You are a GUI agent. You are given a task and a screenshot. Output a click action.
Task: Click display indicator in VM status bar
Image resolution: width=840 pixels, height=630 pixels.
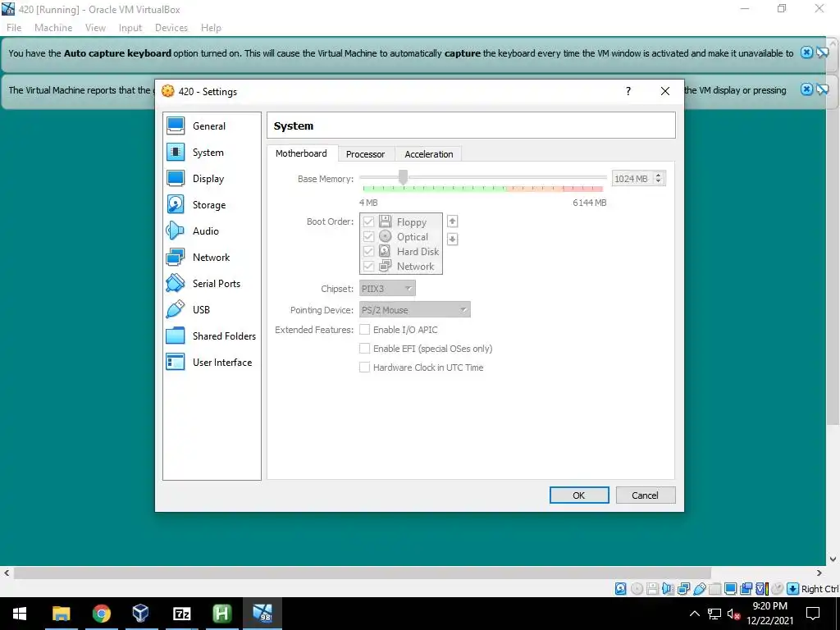730,589
